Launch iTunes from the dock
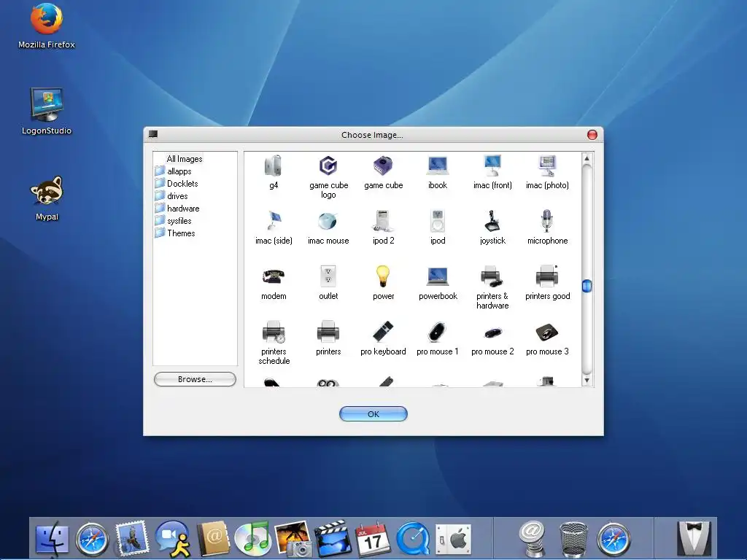 (x=253, y=539)
